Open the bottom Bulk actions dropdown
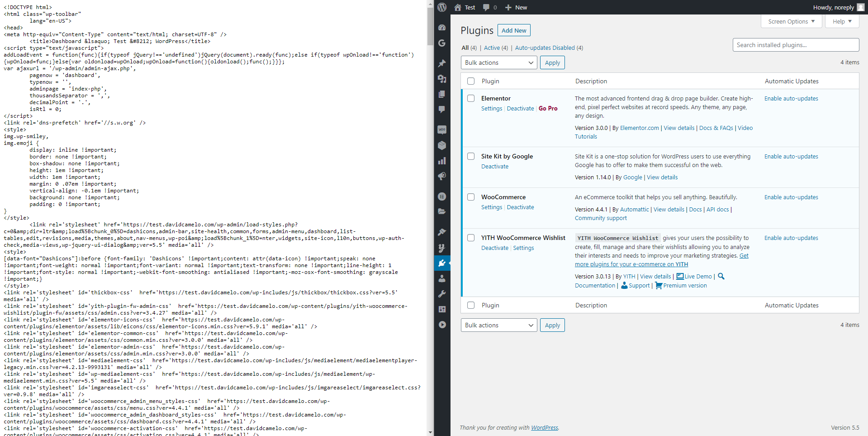Viewport: 868px width, 436px height. [499, 325]
